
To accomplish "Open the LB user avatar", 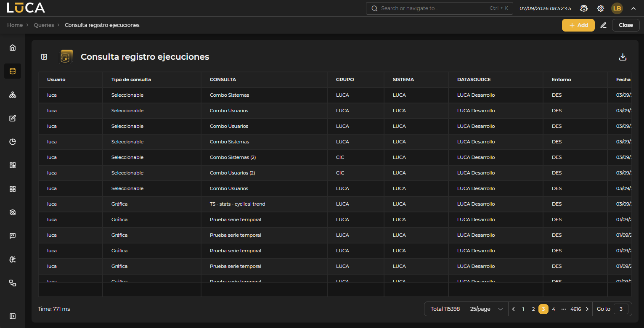I will click(617, 8).
